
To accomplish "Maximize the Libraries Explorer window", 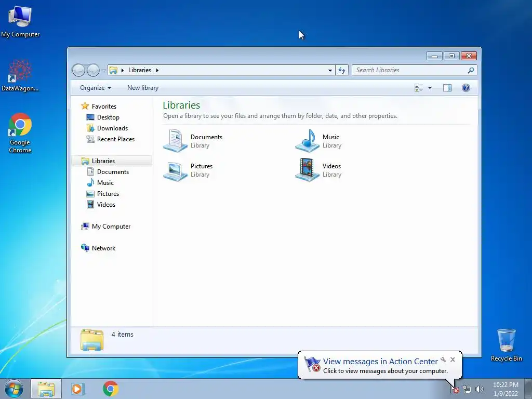I will 451,56.
